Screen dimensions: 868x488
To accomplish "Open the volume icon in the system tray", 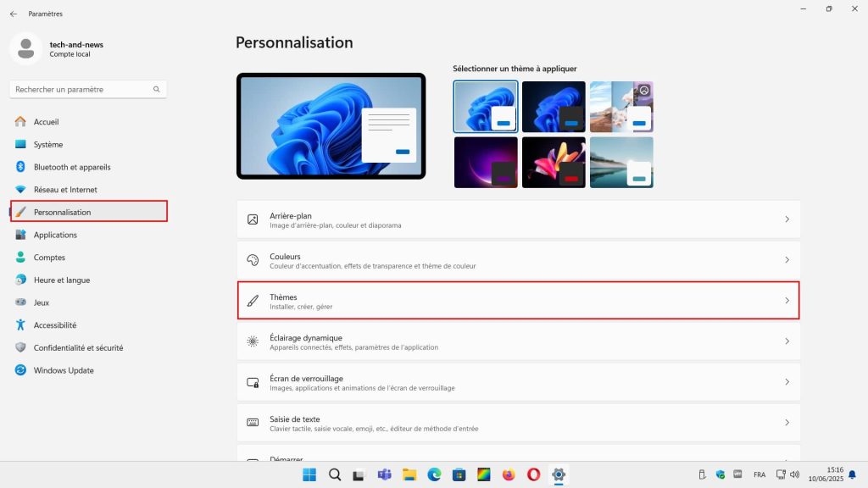I will click(795, 474).
